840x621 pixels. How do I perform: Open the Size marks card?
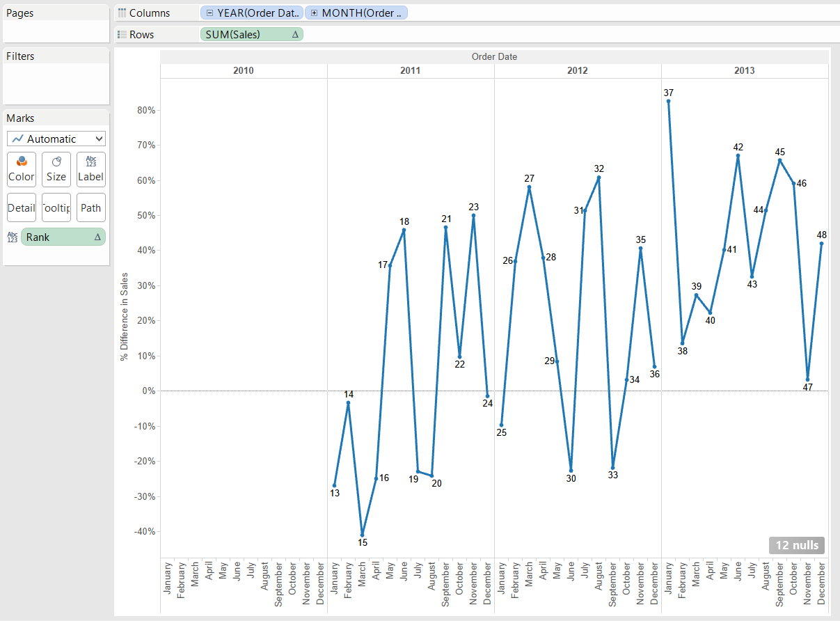point(56,169)
